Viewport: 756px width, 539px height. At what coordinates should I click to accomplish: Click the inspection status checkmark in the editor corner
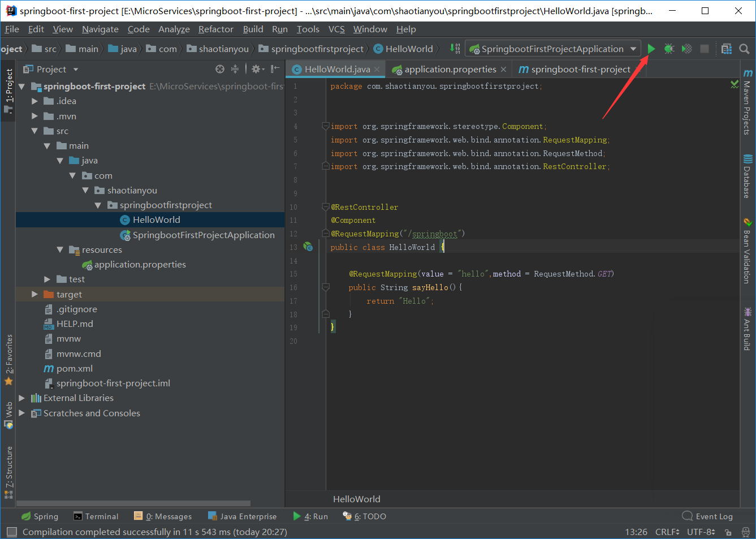pos(734,84)
